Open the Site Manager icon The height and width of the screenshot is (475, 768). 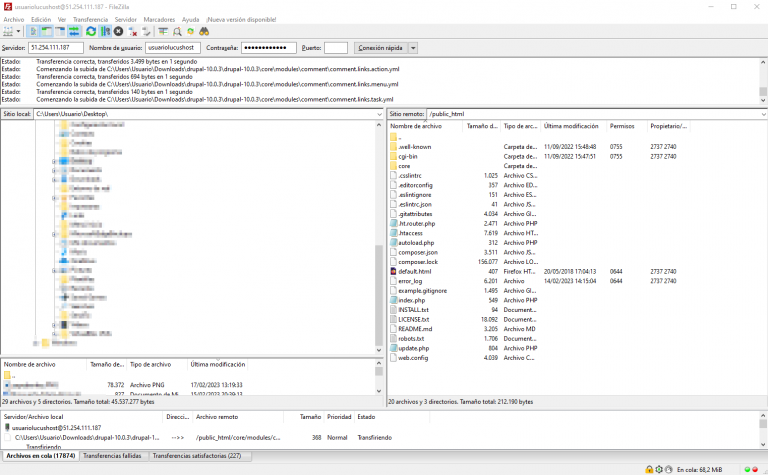pyautogui.click(x=10, y=32)
